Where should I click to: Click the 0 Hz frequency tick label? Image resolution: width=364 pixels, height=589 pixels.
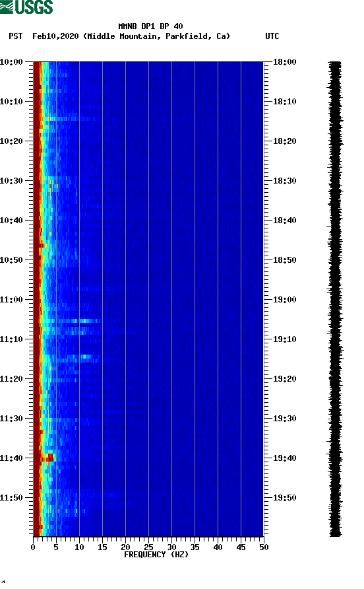click(33, 547)
